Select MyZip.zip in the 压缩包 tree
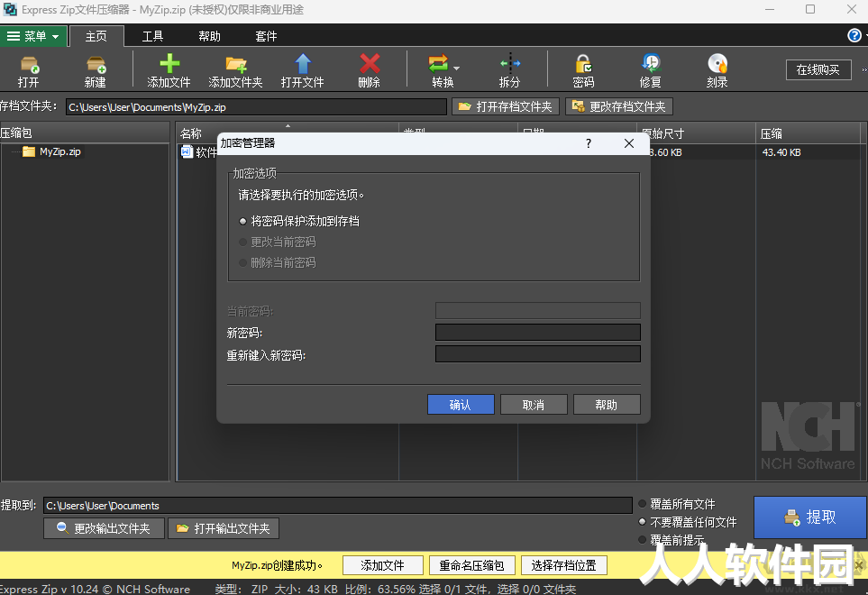Viewport: 868px width, 595px height. click(59, 151)
